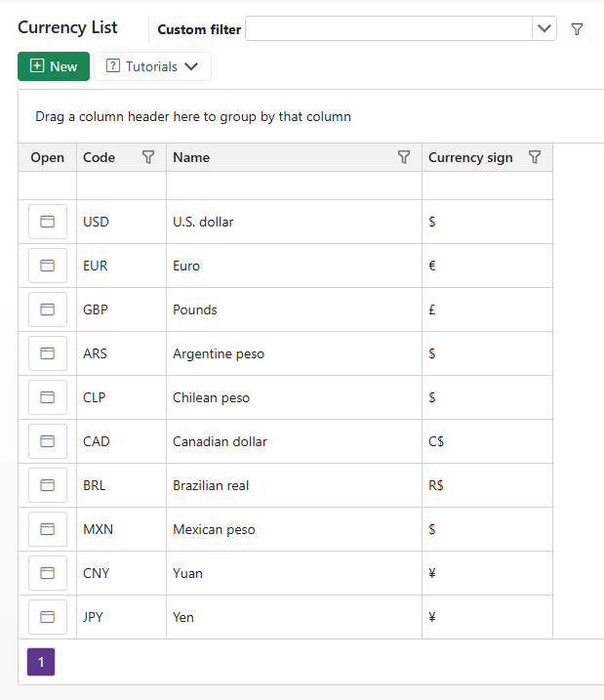This screenshot has height=700, width=604.
Task: Click the filter funnel beside Custom filter
Action: click(x=577, y=29)
